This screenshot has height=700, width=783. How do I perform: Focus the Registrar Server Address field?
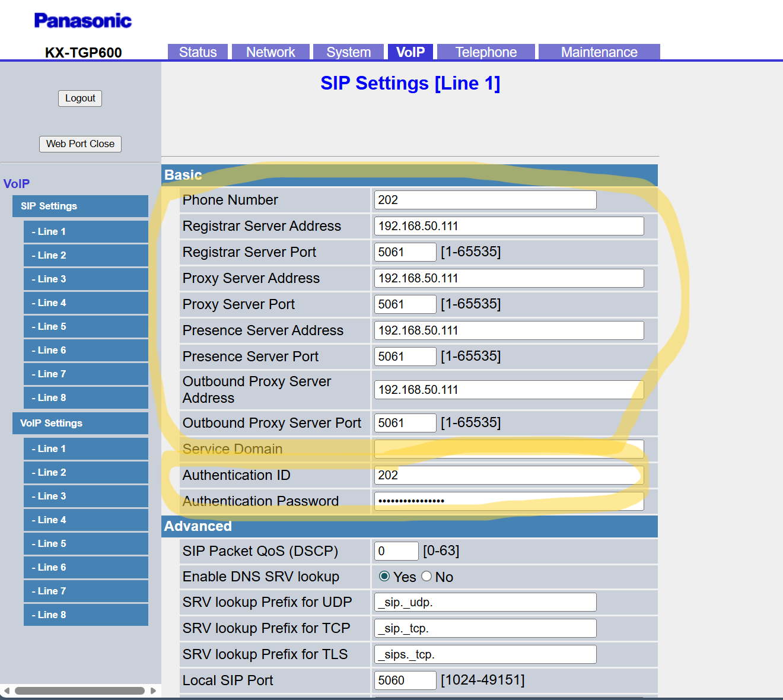pos(508,226)
